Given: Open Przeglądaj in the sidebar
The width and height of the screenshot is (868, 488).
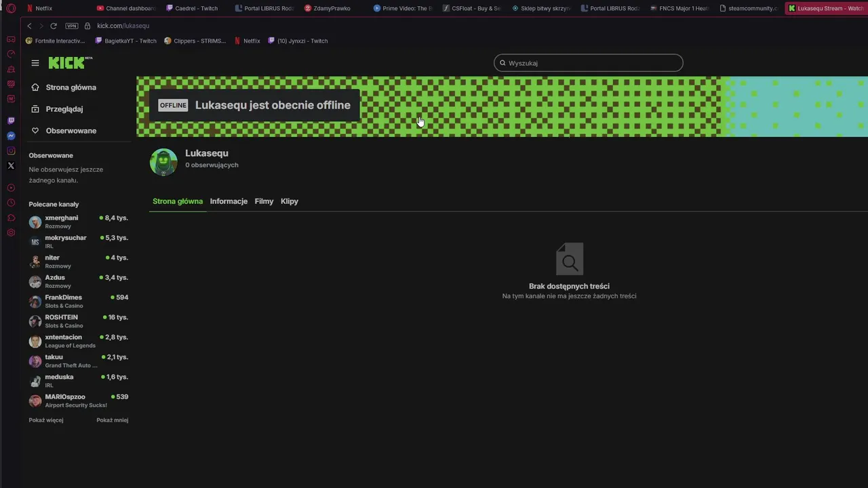Looking at the screenshot, I should point(64,109).
